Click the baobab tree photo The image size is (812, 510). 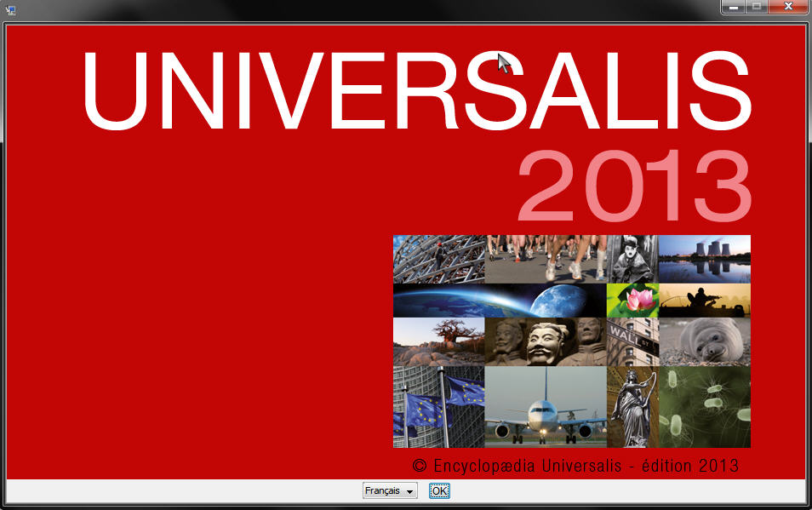tap(438, 341)
